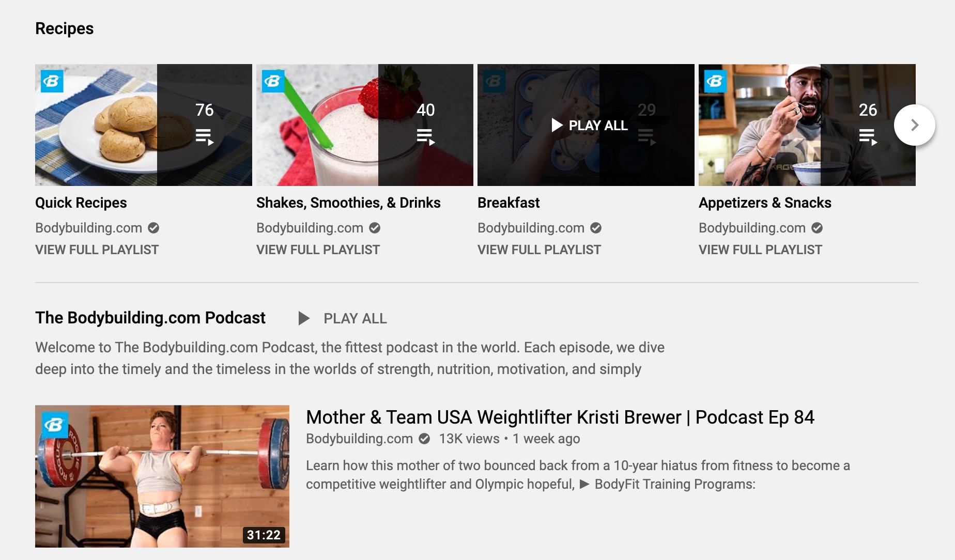Click verified badge beside podcast episode channel name
The width and height of the screenshot is (955, 560).
coord(424,439)
